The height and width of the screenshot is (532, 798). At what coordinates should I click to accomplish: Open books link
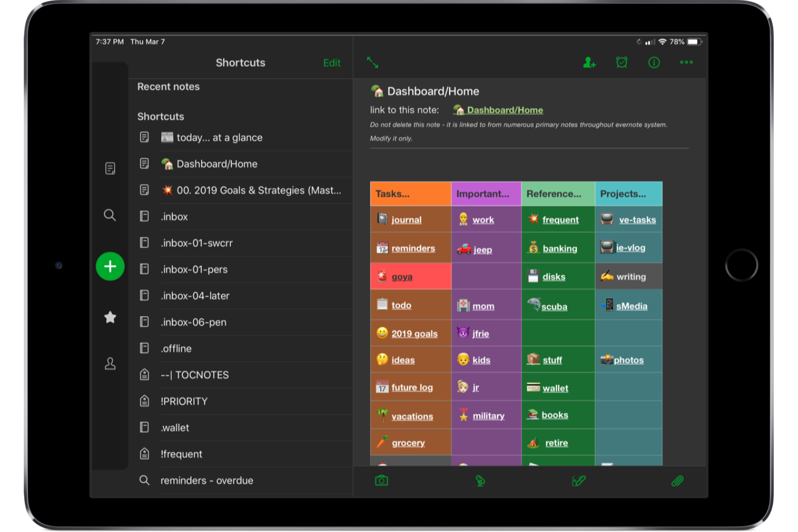[555, 415]
